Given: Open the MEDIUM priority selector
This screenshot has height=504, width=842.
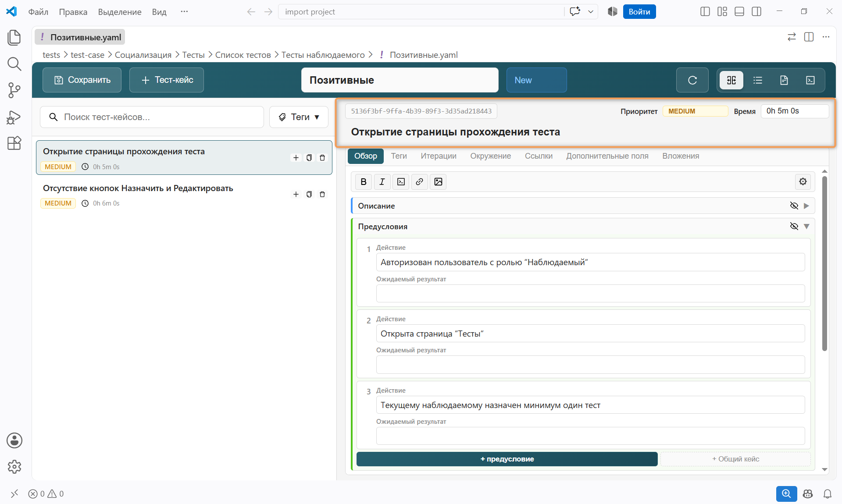Looking at the screenshot, I should [x=695, y=111].
